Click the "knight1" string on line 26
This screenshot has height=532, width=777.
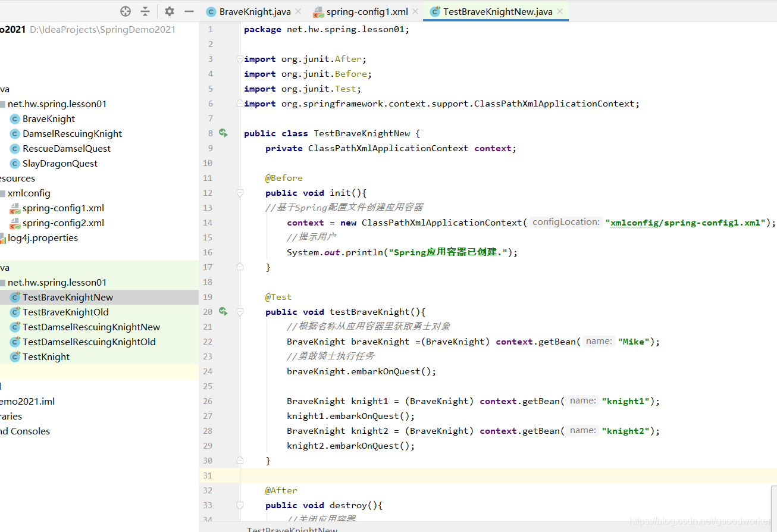(625, 401)
